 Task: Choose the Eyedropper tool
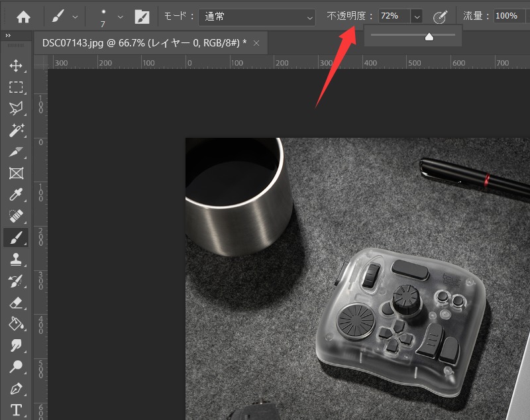(x=16, y=195)
